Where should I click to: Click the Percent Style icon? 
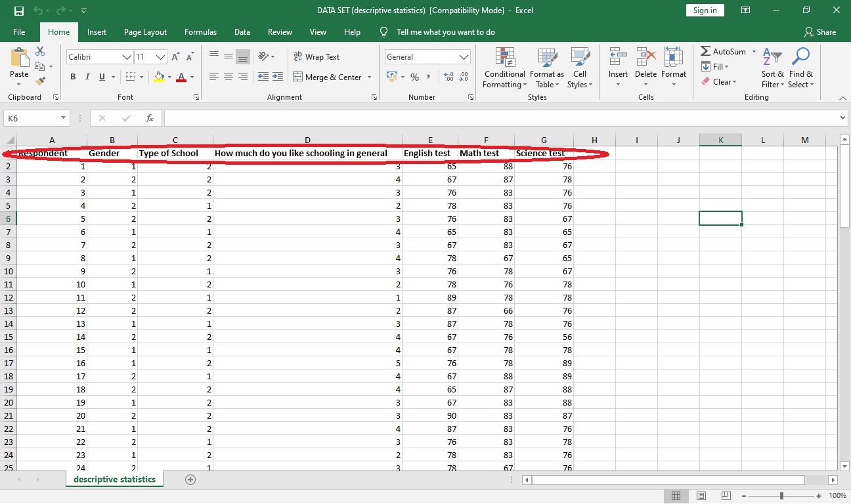pyautogui.click(x=414, y=77)
